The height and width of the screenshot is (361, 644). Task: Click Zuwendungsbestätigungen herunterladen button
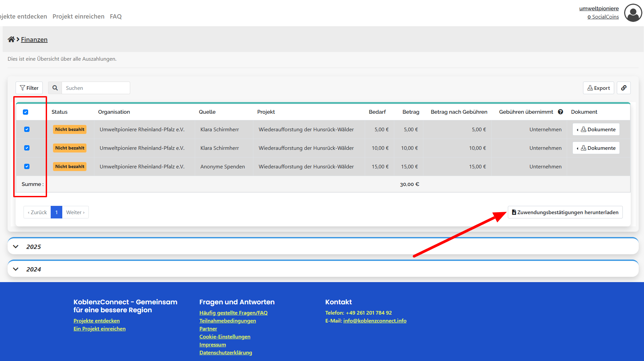coord(565,212)
